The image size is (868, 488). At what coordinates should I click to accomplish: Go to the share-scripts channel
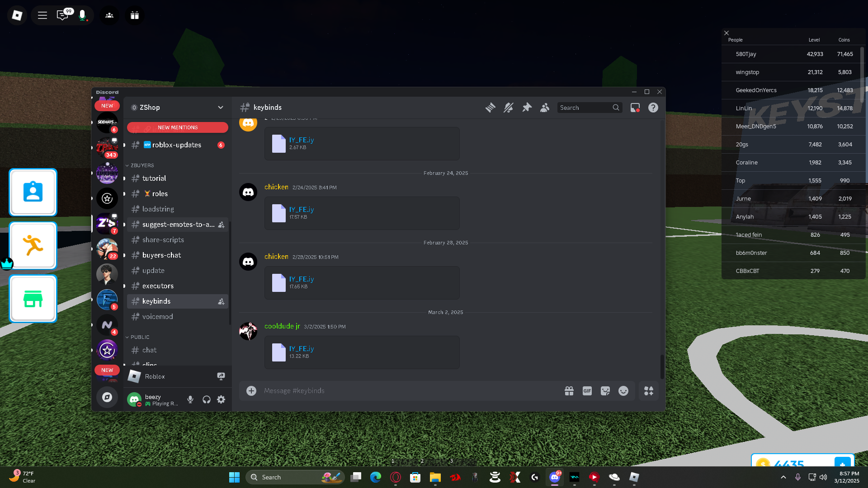click(x=178, y=240)
